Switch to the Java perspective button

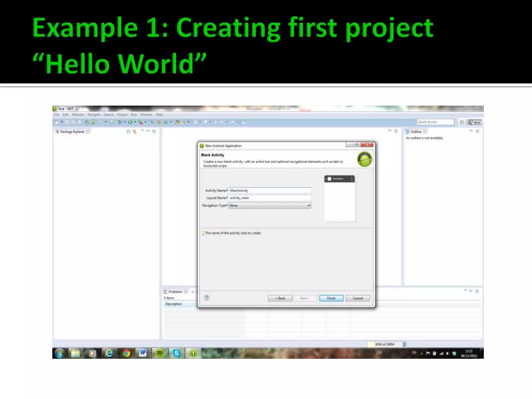[x=474, y=122]
